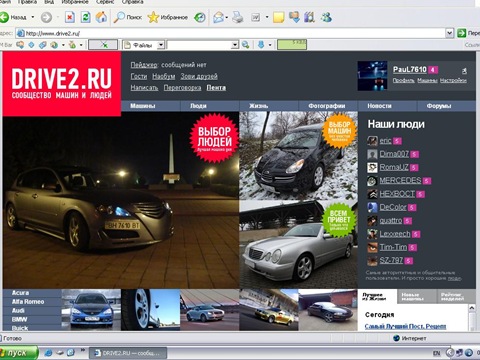Open the Лента link
This screenshot has width=480, height=360.
tap(216, 88)
